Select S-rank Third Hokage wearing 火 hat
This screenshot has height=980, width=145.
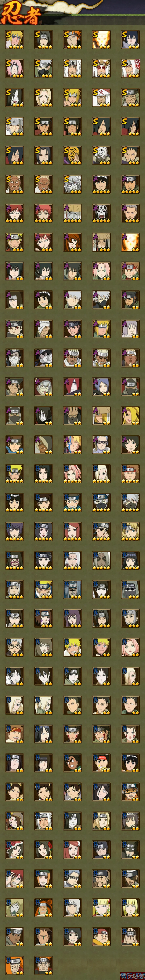(x=101, y=97)
